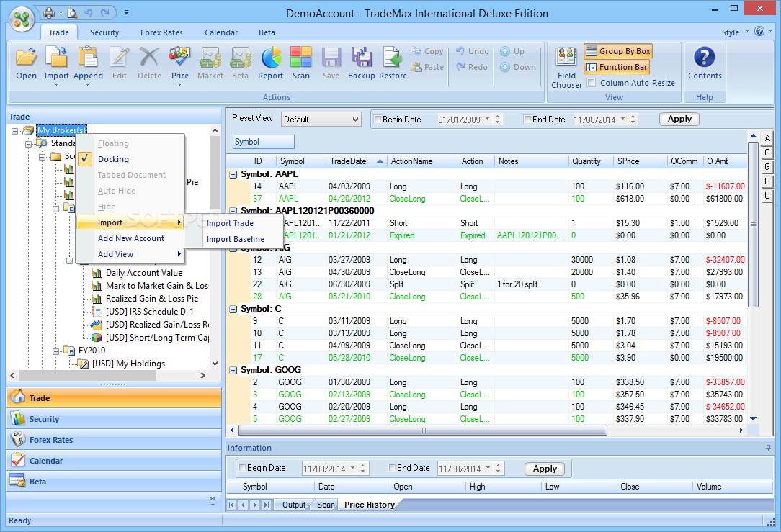The width and height of the screenshot is (781, 532).
Task: Click the Restore icon
Action: pyautogui.click(x=393, y=56)
